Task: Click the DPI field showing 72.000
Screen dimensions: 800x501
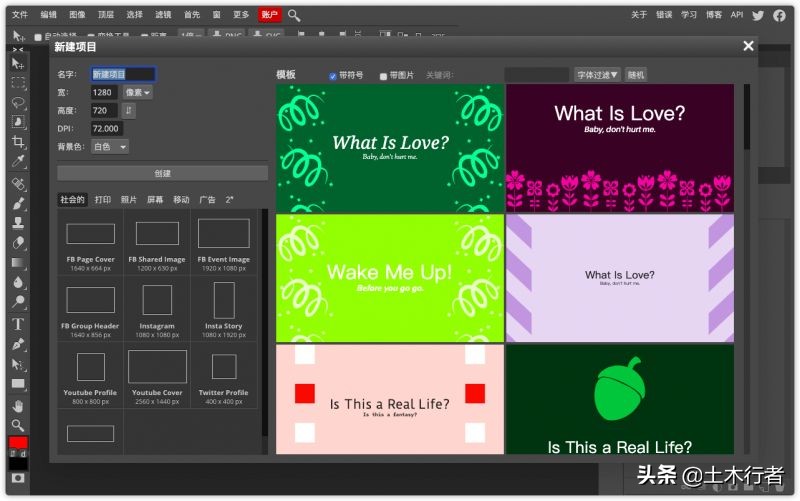Action: click(x=106, y=129)
